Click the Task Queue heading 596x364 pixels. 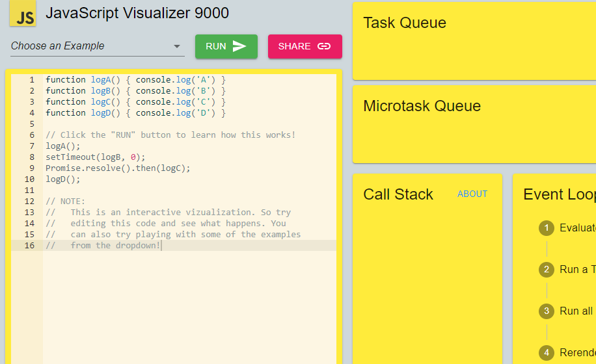click(405, 23)
